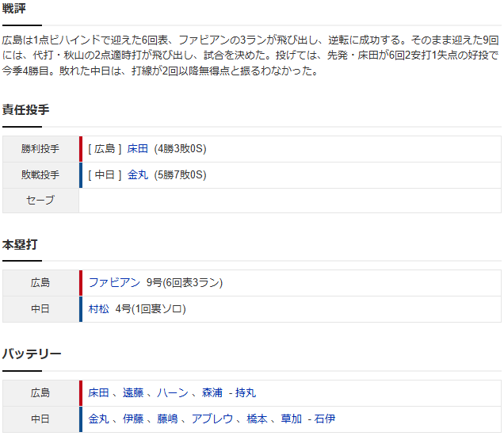Image resolution: width=504 pixels, height=436 pixels.
Task: Click ハーン in the 広島 battery row
Action: pyautogui.click(x=173, y=392)
